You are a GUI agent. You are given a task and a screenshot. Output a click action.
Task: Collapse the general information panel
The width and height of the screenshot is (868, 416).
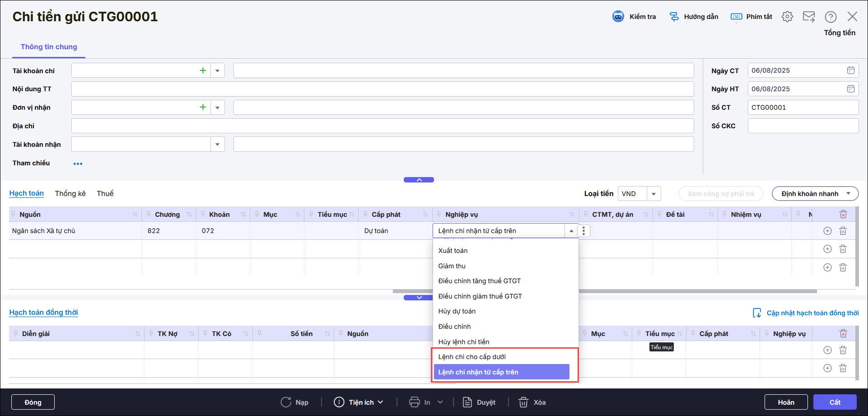(419, 180)
